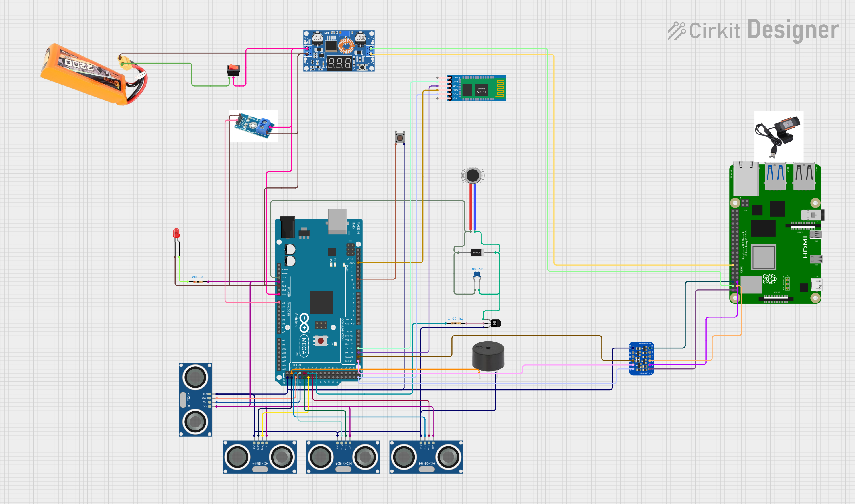Click the Arduino's red reset button
Screen dimensions: 855x504
pos(321,340)
